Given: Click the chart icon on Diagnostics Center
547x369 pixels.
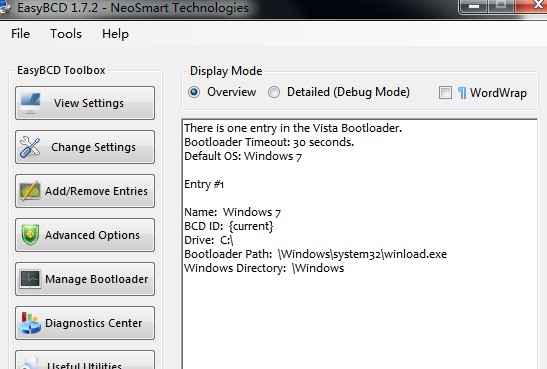Looking at the screenshot, I should point(30,323).
